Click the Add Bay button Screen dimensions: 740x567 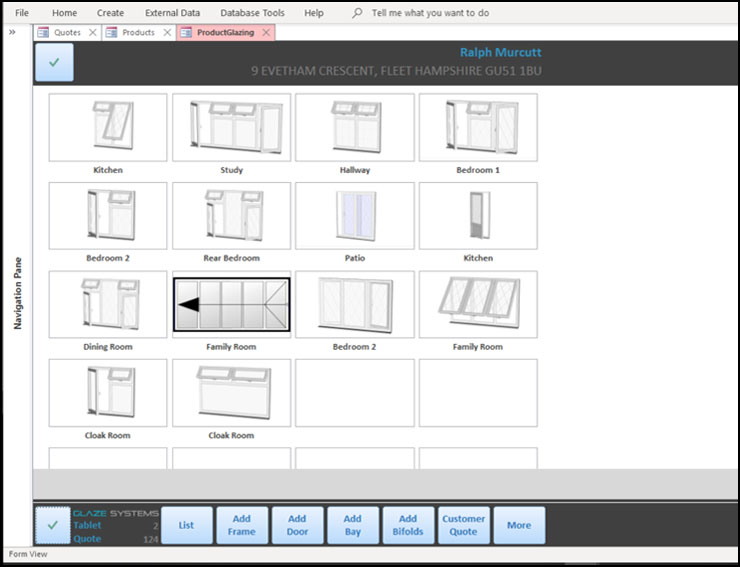pyautogui.click(x=353, y=525)
